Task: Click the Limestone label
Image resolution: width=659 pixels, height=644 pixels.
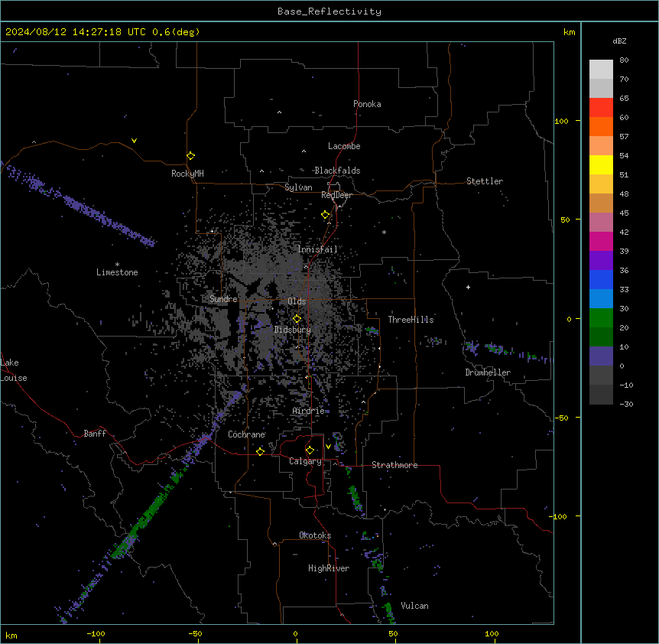Action: click(117, 272)
